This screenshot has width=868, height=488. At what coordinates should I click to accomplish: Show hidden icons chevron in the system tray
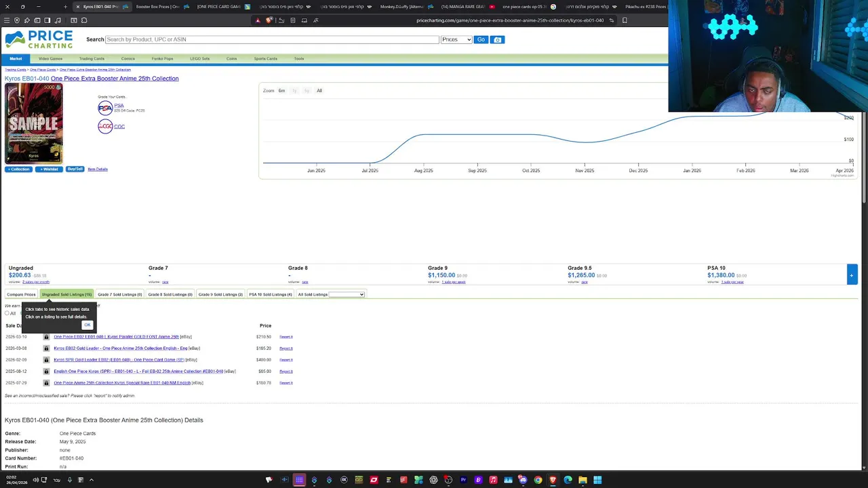[x=91, y=480]
